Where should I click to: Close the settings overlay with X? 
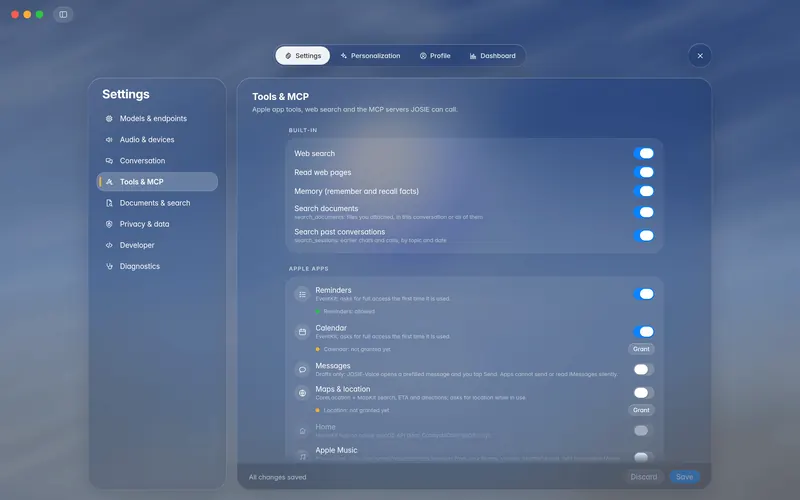[x=700, y=56]
